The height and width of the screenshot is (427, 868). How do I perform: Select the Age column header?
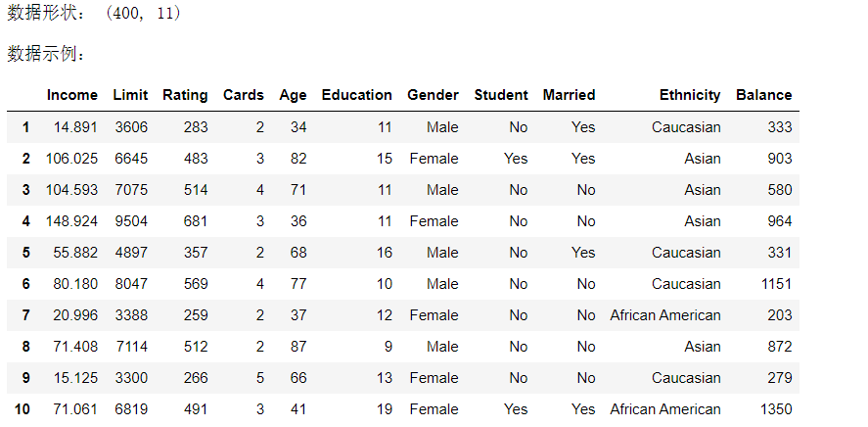pyautogui.click(x=293, y=95)
